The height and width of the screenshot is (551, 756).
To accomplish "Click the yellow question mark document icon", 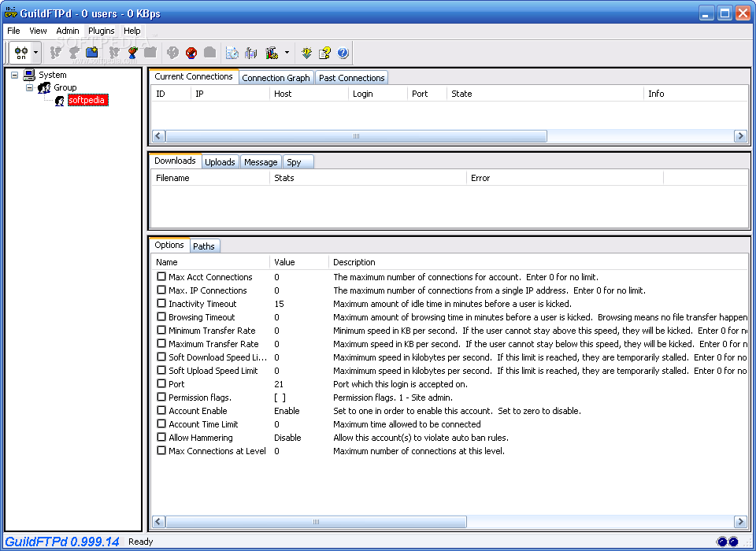I will [x=325, y=53].
